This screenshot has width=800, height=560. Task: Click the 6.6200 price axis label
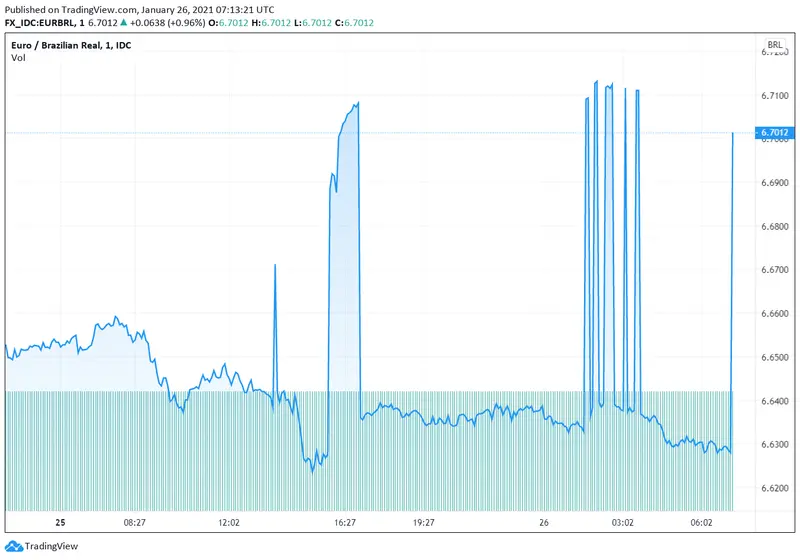[x=774, y=487]
